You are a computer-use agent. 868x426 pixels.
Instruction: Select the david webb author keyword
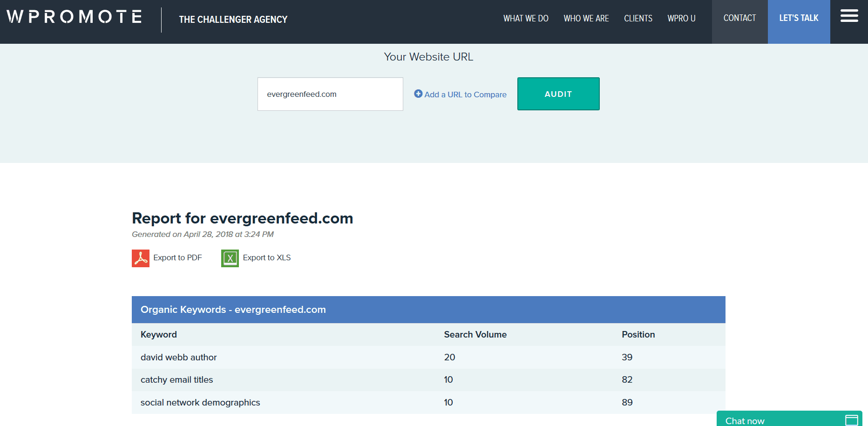click(x=178, y=357)
